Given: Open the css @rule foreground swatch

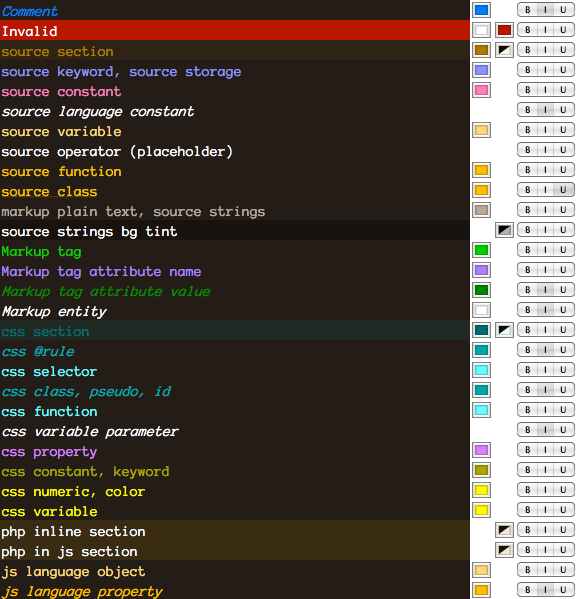Looking at the screenshot, I should [x=481, y=350].
